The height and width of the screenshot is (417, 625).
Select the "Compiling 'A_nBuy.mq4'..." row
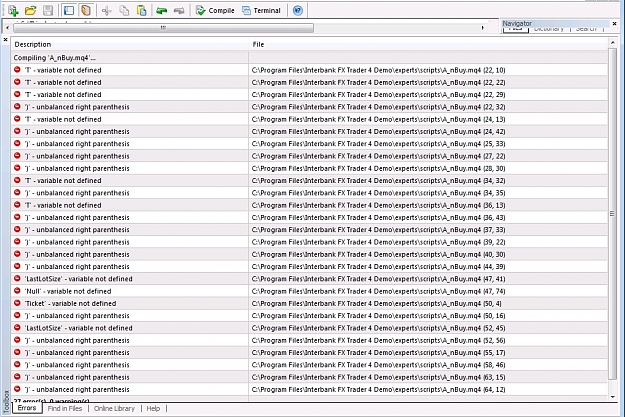click(x=309, y=58)
